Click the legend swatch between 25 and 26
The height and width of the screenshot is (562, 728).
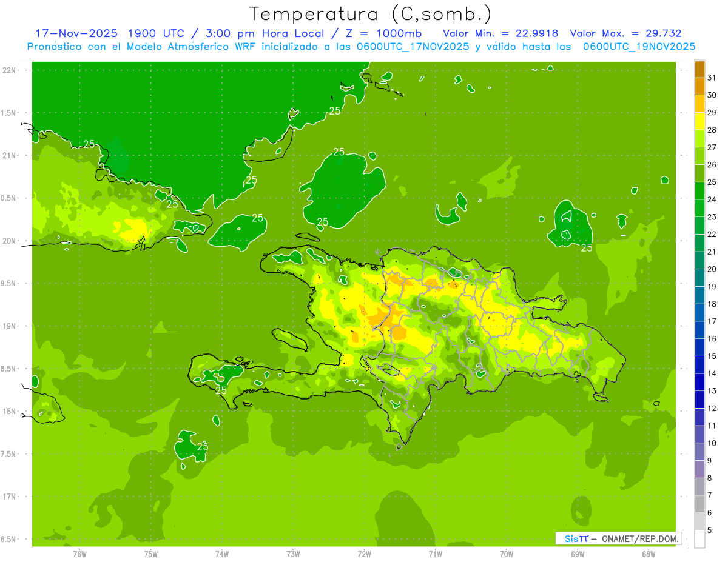click(x=699, y=173)
